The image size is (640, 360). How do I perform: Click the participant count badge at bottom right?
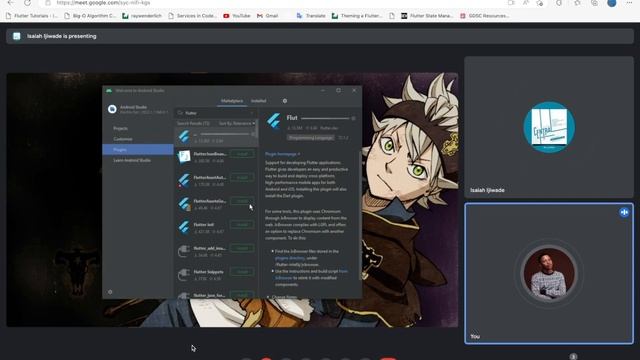point(573,357)
